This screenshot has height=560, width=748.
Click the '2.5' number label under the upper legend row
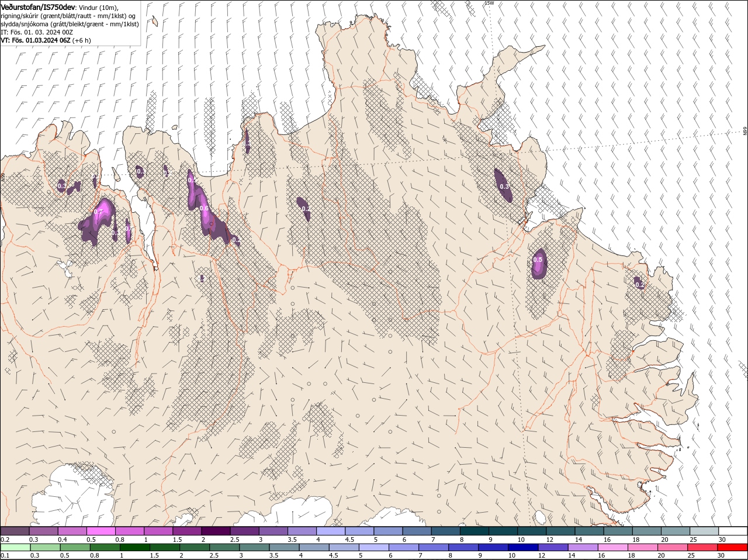(x=234, y=539)
